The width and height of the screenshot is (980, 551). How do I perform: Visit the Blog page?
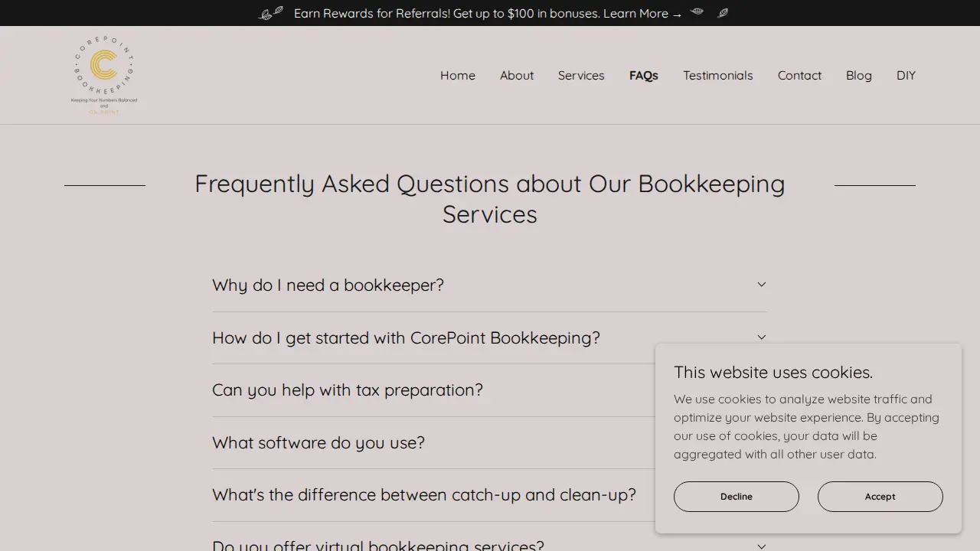tap(859, 75)
